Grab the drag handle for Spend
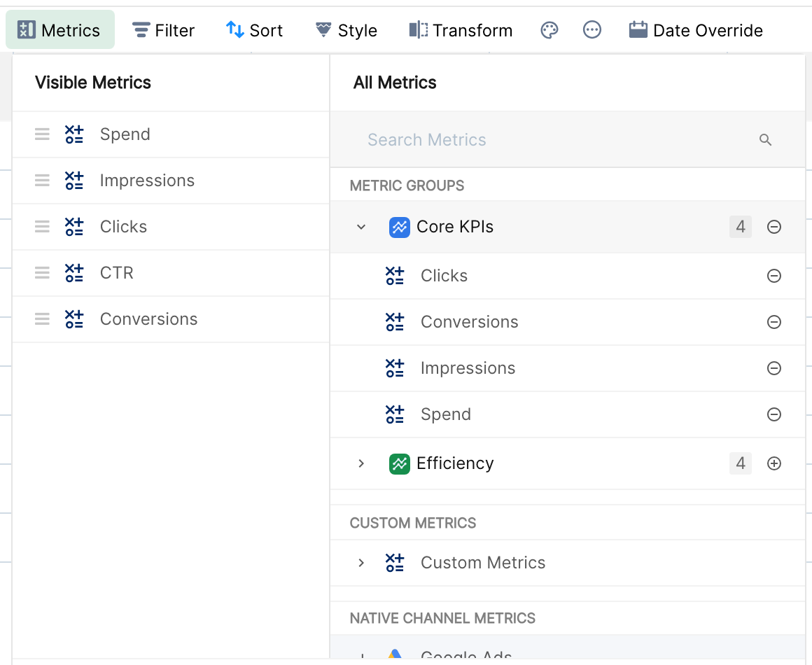This screenshot has width=812, height=665. pos(42,134)
